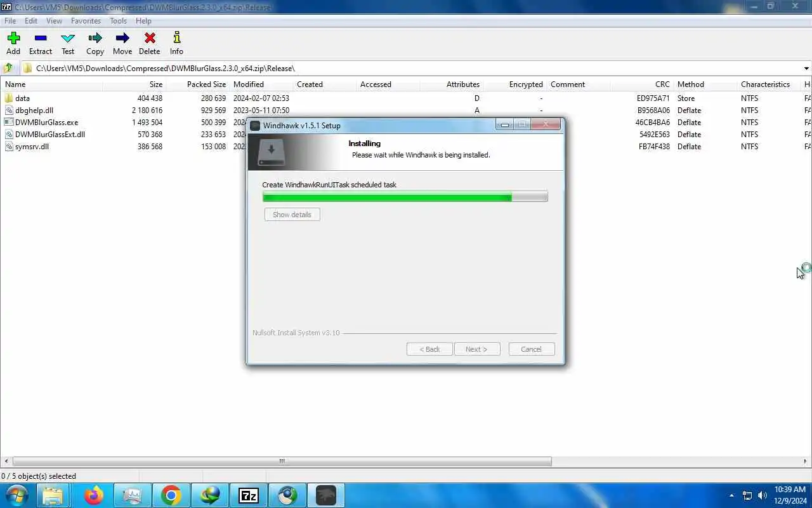
Task: Sort by the Characteristics column header
Action: coord(768,84)
